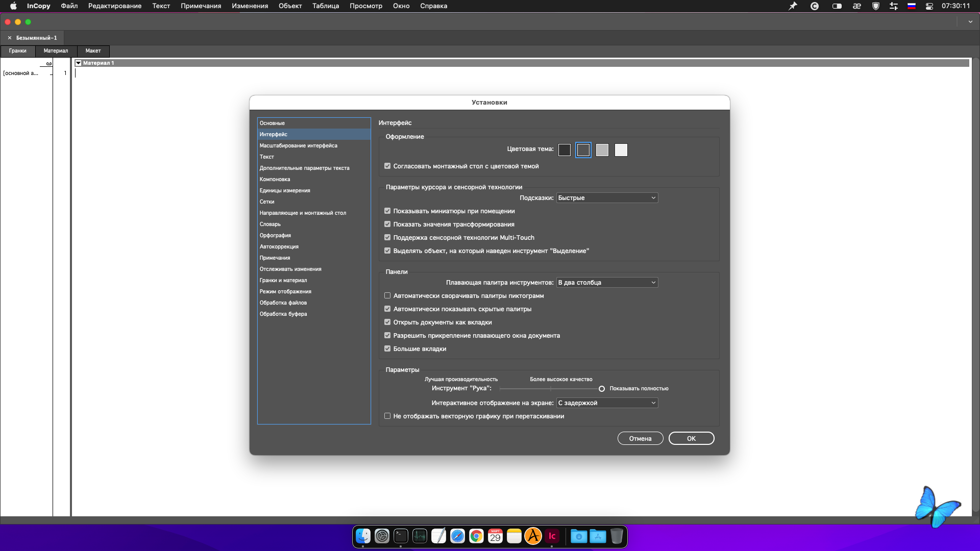Open Control Center in the menu bar
Screen dimensions: 980x551
[x=929, y=6]
